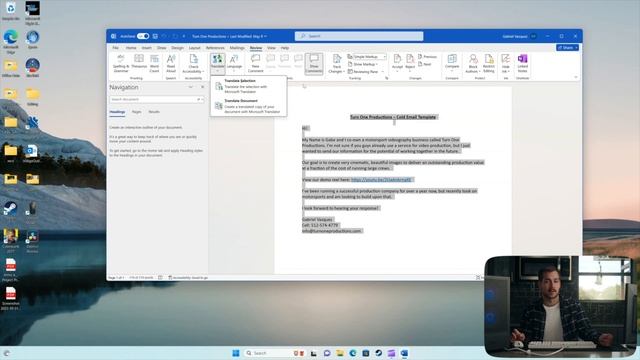Switch to the Design ribbon tab
Image resolution: width=640 pixels, height=360 pixels.
[x=177, y=48]
